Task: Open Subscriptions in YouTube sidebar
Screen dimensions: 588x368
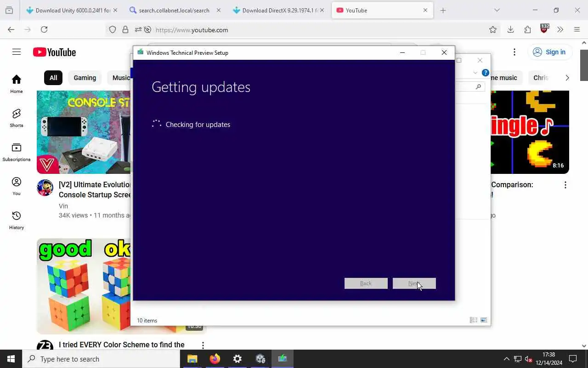Action: coord(17,152)
